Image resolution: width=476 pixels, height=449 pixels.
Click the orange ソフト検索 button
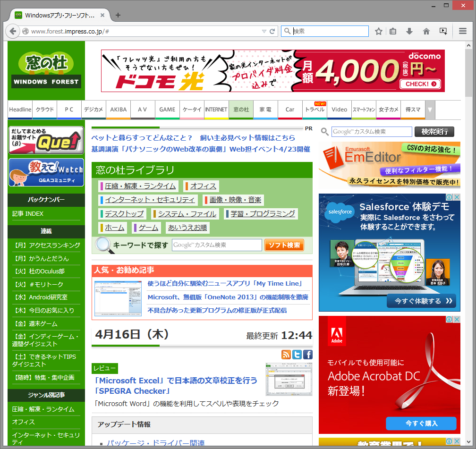tap(284, 245)
